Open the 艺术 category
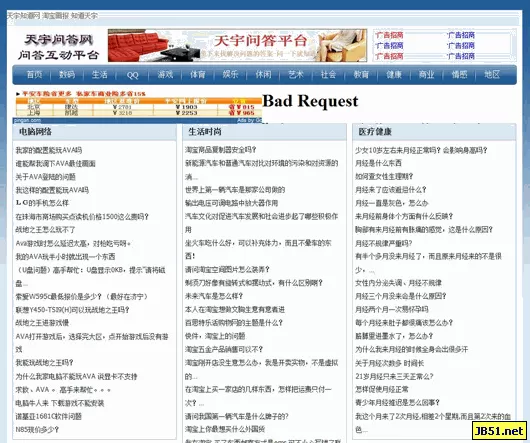Viewport: 530px width, 443px height. tap(296, 74)
